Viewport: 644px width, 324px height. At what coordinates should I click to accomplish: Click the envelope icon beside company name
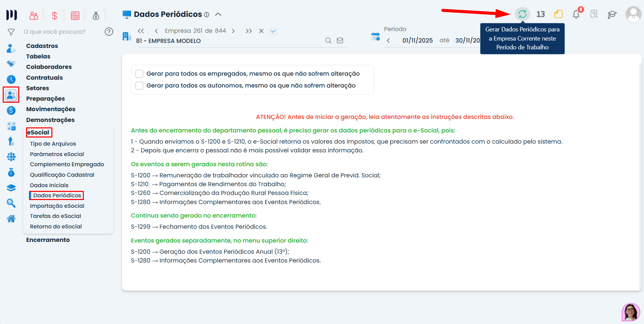click(340, 41)
